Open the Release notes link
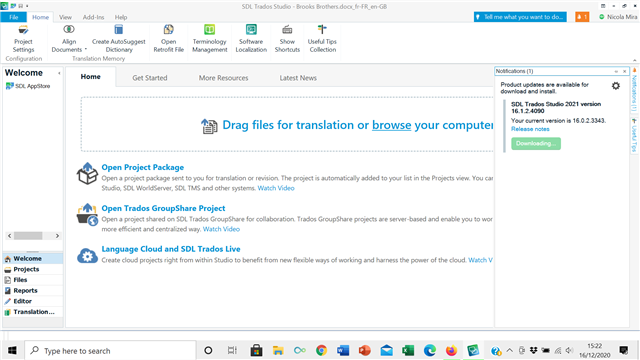Viewport: 640px width, 360px height. (x=530, y=129)
